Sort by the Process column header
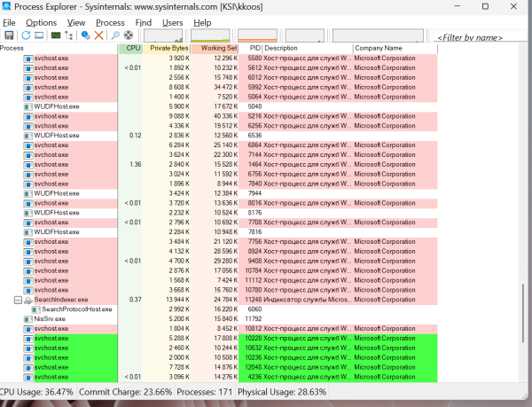This screenshot has width=532, height=407. coord(59,48)
